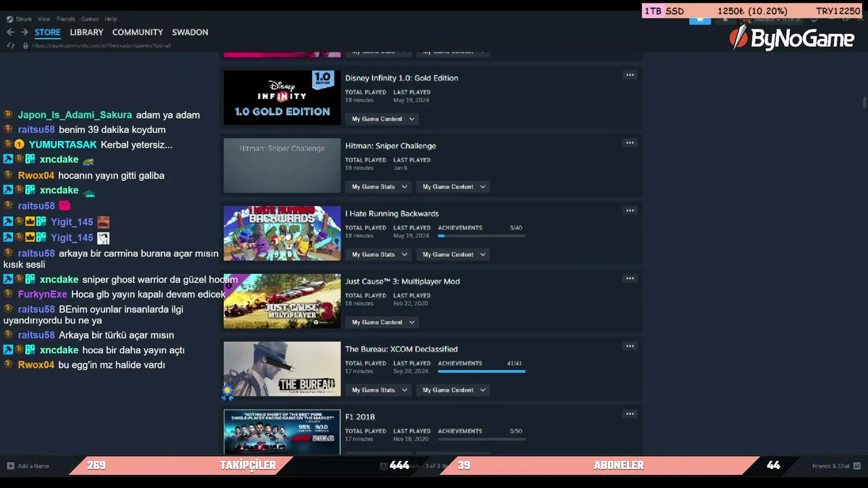Open the I Hate Running Backwards title link
The height and width of the screenshot is (488, 868).
tap(392, 213)
